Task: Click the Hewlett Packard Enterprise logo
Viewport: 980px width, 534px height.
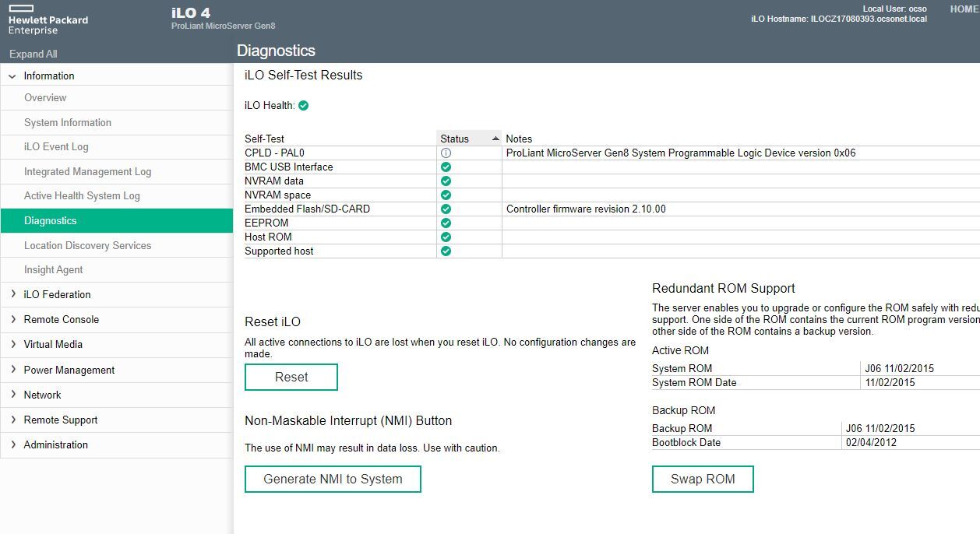Action: pos(48,19)
